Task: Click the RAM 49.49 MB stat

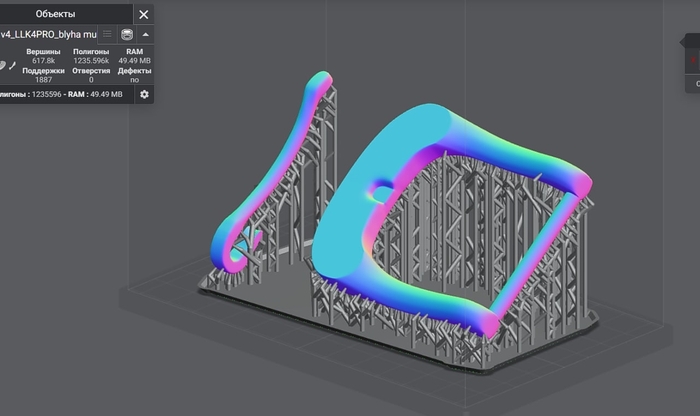Action: 134,61
